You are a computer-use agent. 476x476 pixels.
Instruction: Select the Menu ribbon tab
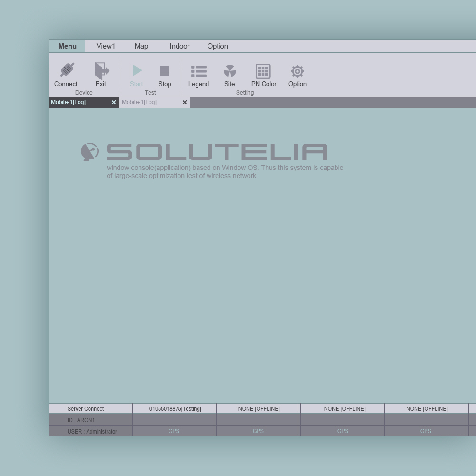(67, 46)
